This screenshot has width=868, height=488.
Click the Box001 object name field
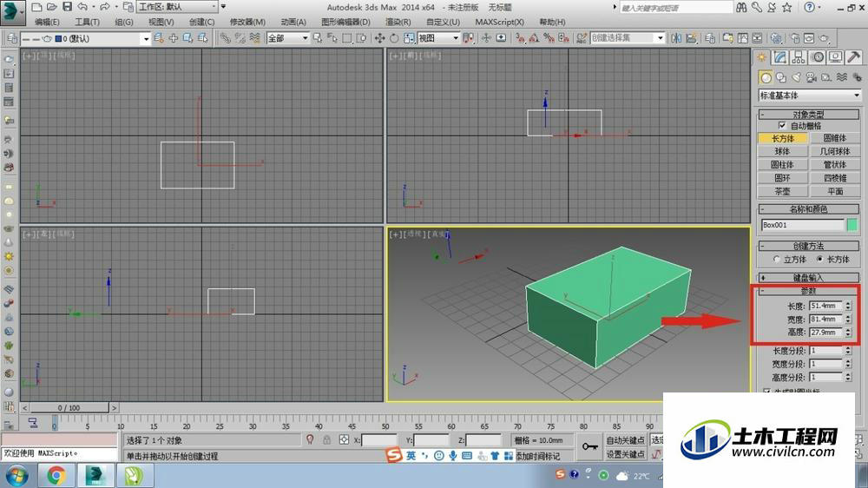click(x=803, y=225)
